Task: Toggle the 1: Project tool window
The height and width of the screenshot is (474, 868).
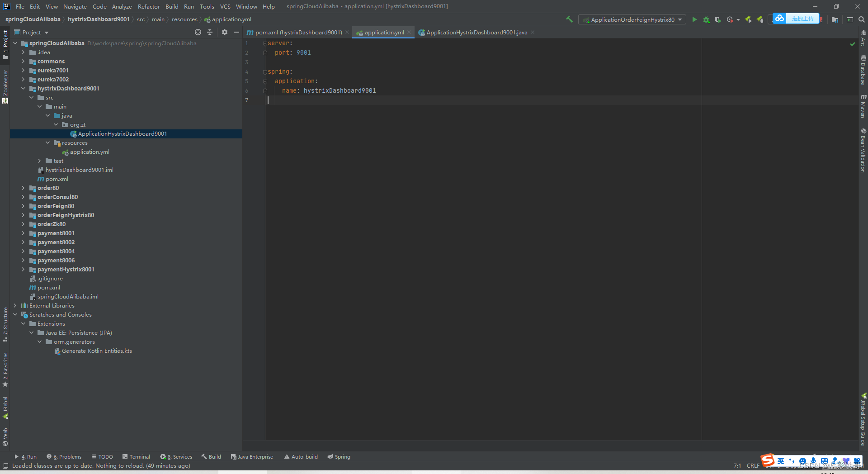Action: [5, 45]
